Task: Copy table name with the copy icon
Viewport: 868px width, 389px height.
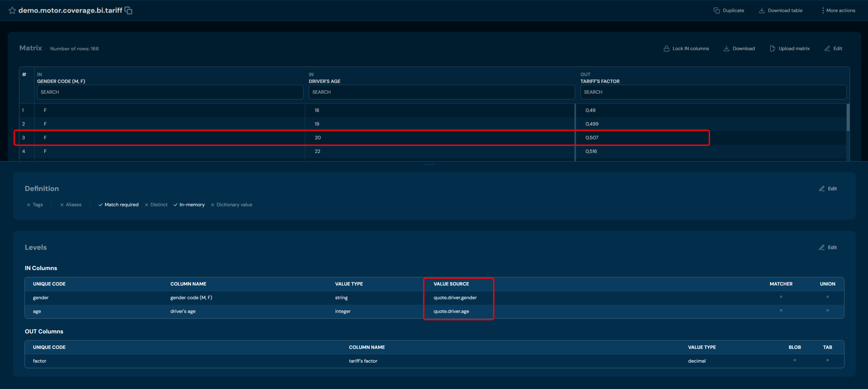Action: [x=129, y=11]
